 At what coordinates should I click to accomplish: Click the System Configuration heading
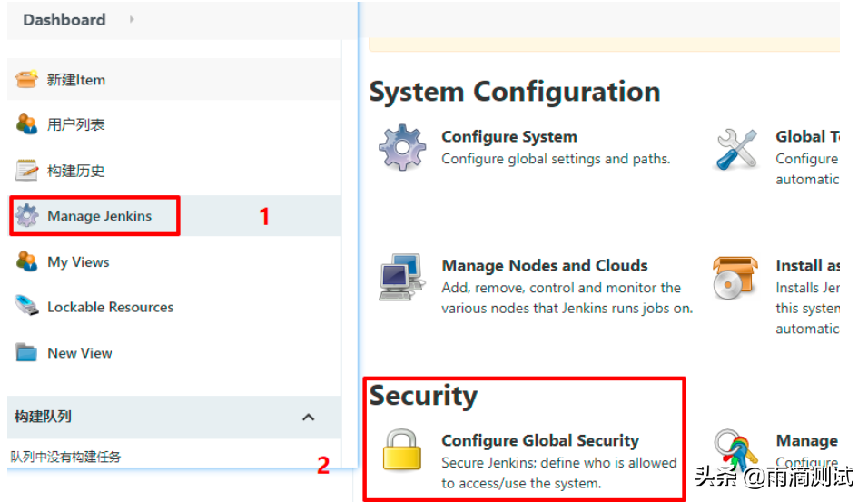515,92
